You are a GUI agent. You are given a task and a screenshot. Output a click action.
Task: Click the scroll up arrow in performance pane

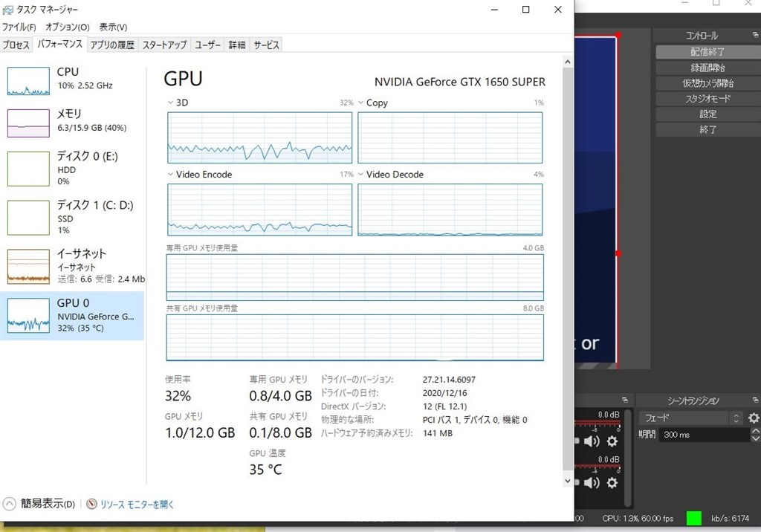[x=568, y=62]
